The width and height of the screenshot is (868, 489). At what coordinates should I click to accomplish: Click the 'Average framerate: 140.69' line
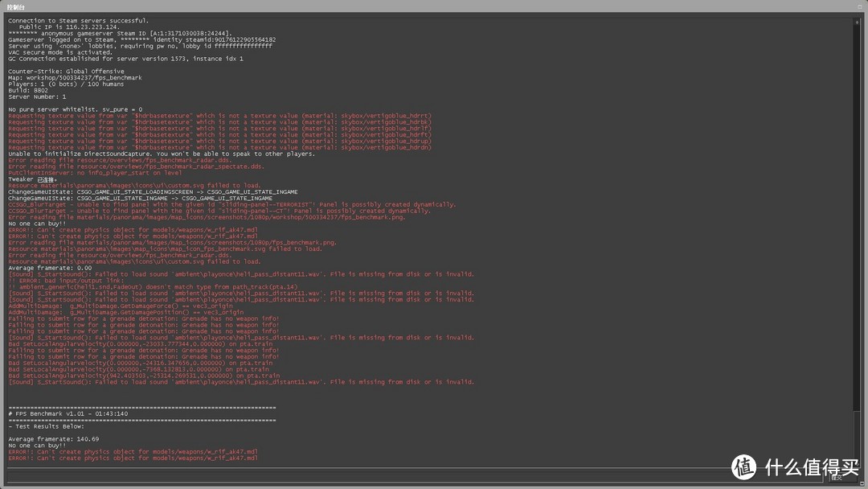(x=54, y=439)
